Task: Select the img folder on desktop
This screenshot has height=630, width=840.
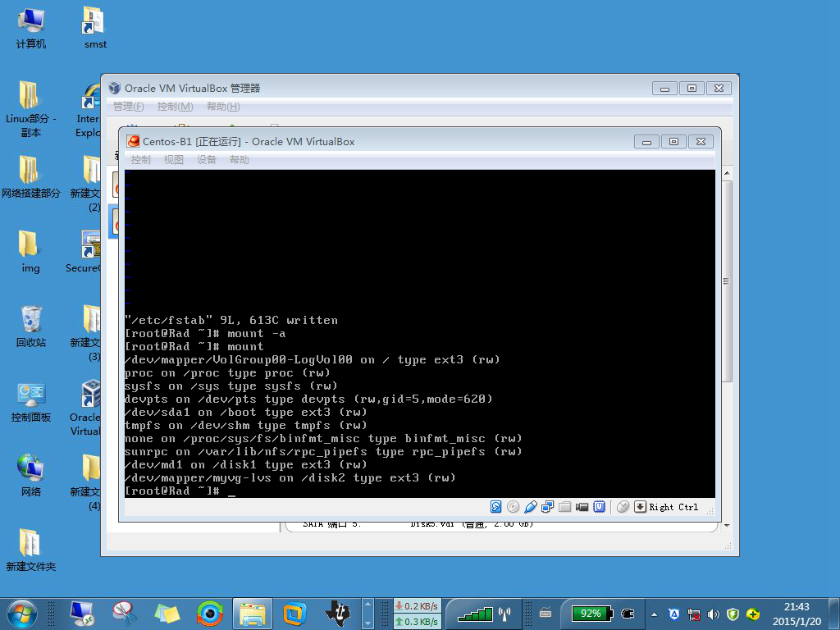Action: tap(30, 252)
